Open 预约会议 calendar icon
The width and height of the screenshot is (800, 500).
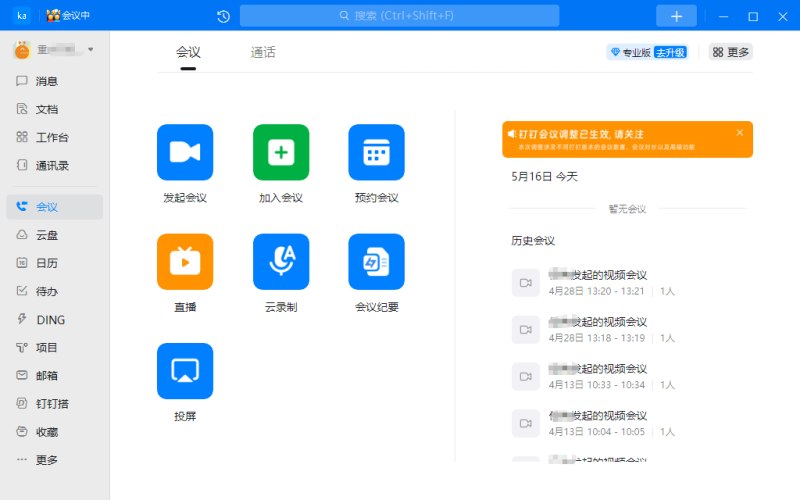coord(377,152)
